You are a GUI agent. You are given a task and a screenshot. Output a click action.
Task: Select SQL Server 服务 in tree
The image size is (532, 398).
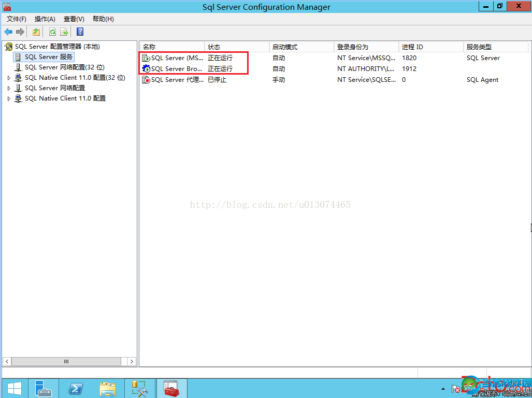49,57
